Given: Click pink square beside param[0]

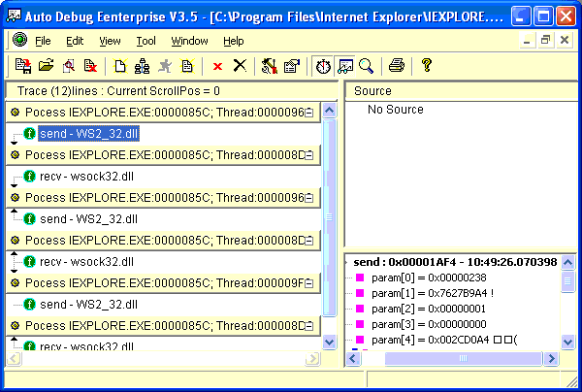Looking at the screenshot, I should click(x=360, y=278).
